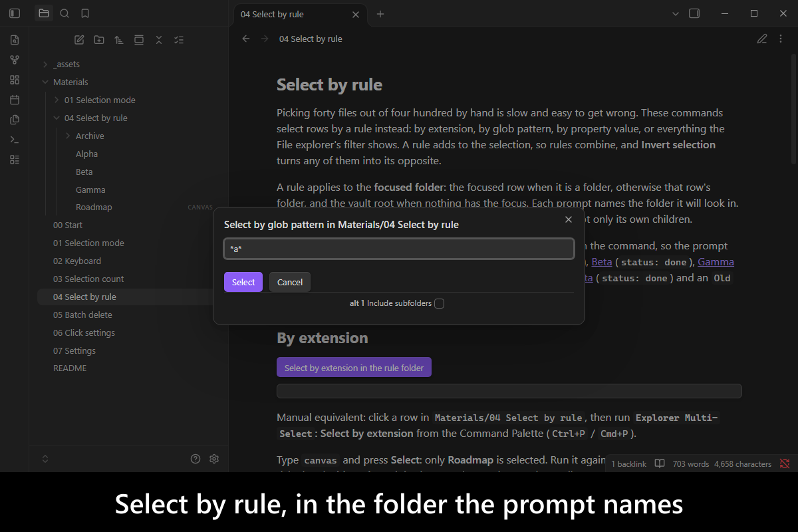Open the Bookmarks tab icon
Screen dimensions: 798x532
click(85, 13)
